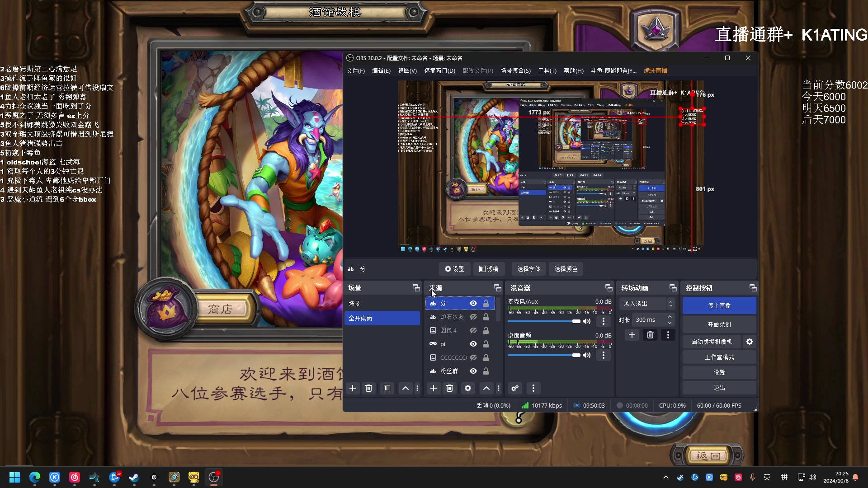This screenshot has width=868, height=488.
Task: Delete transition with trash icon
Action: pyautogui.click(x=650, y=335)
